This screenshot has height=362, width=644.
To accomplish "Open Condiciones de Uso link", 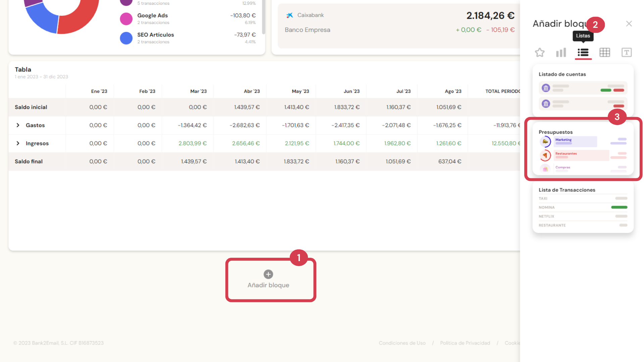I will click(402, 343).
